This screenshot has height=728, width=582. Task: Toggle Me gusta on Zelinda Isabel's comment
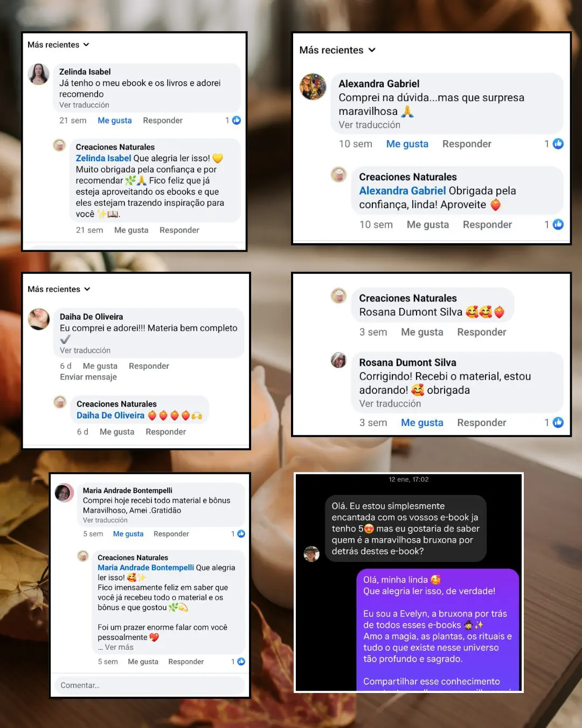click(115, 120)
